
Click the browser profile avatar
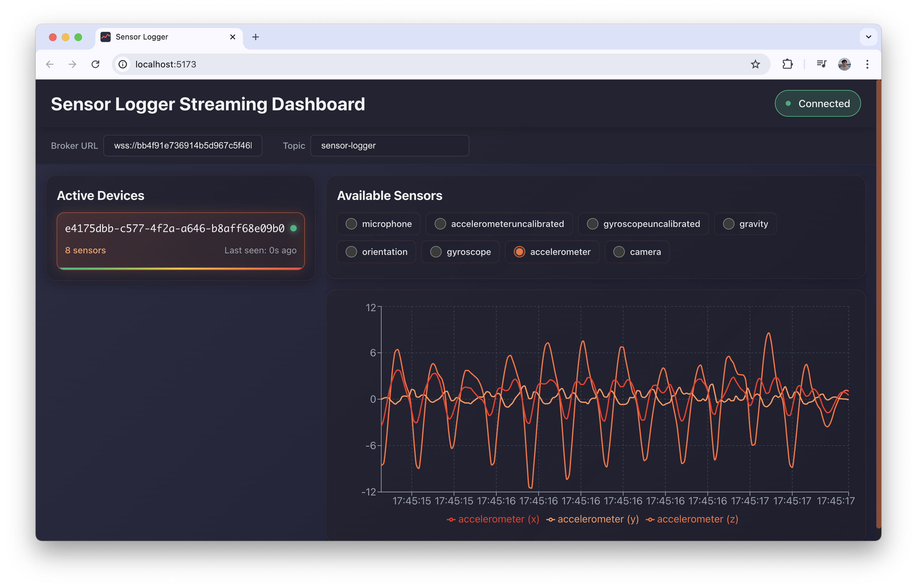(x=844, y=64)
